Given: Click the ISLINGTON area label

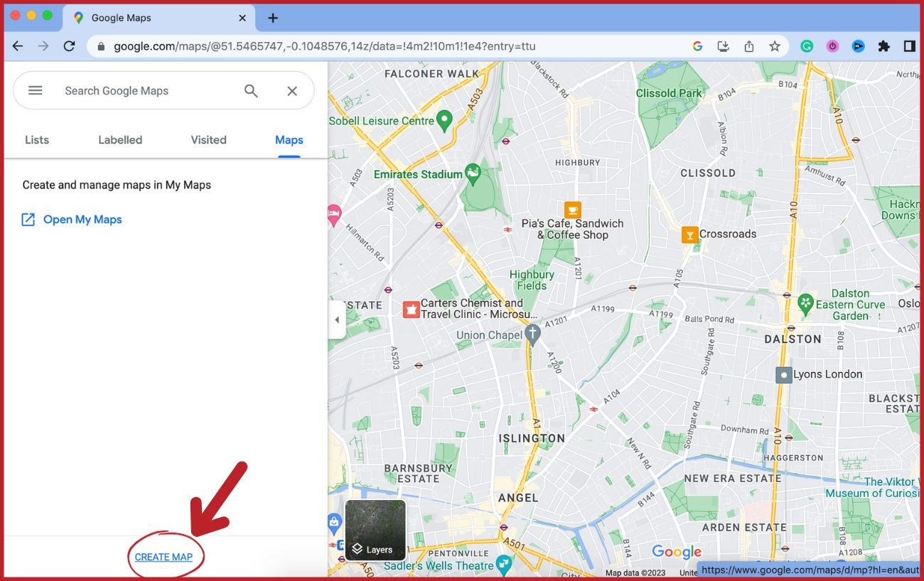Looking at the screenshot, I should [x=532, y=438].
